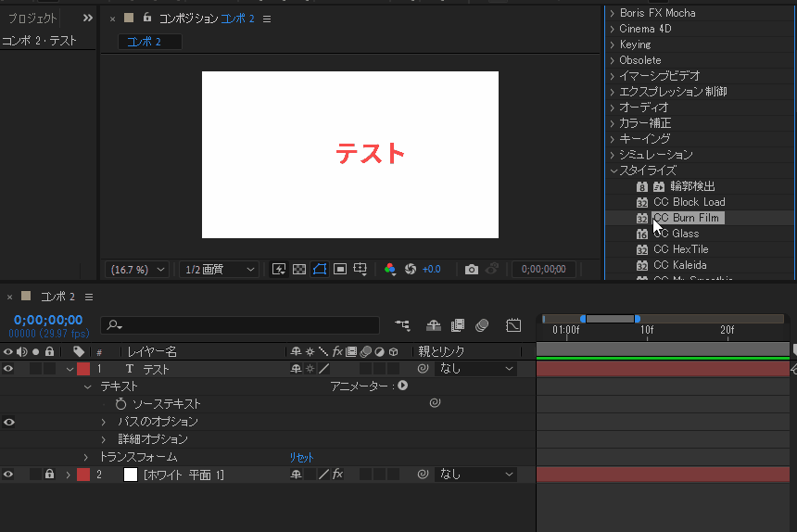Click the red label swatch of layer 2

point(83,475)
